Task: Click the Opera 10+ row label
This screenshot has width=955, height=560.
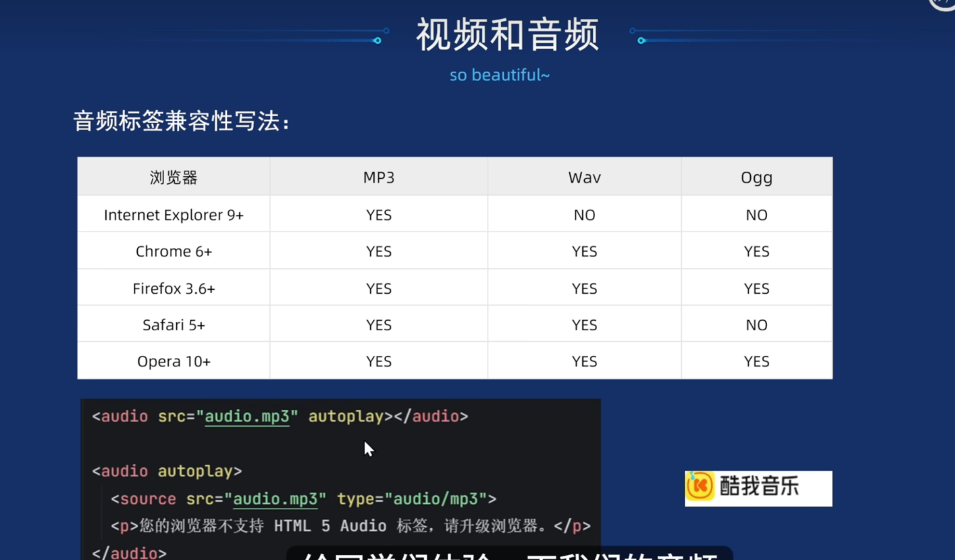Action: coord(173,362)
